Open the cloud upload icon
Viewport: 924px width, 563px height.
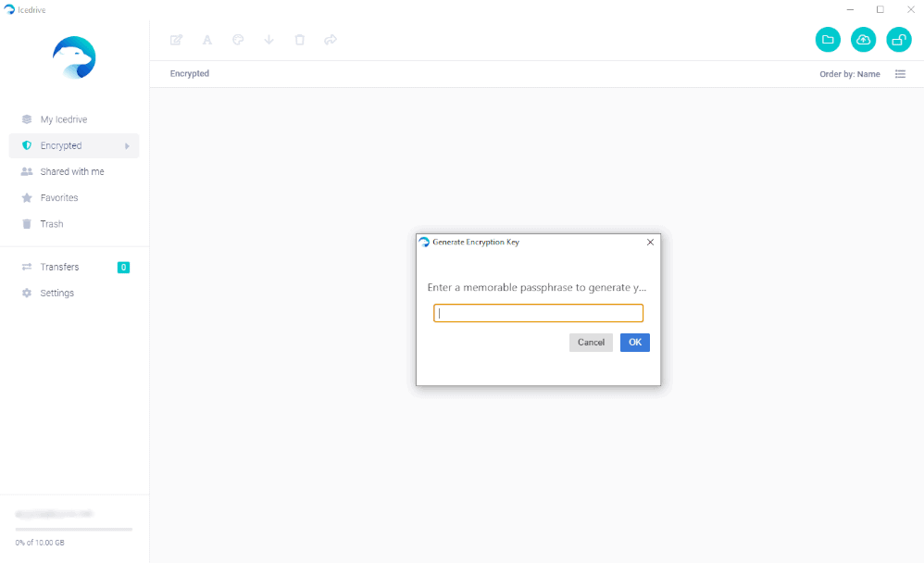coord(863,40)
